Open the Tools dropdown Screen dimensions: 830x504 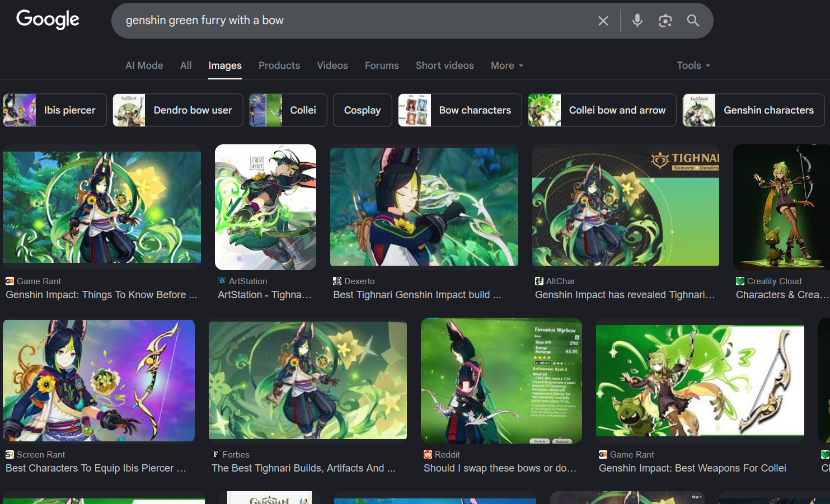693,65
